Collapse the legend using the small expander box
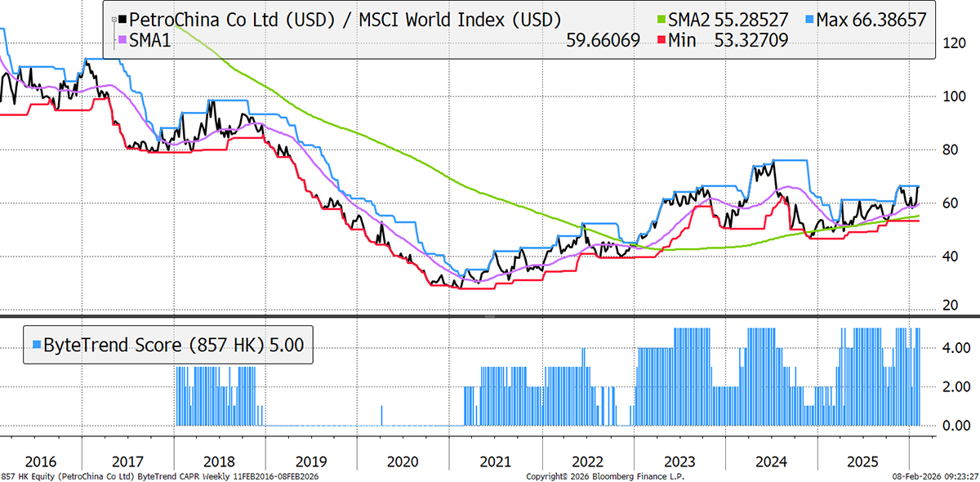Screen dimensions: 980x482 click(114, 20)
